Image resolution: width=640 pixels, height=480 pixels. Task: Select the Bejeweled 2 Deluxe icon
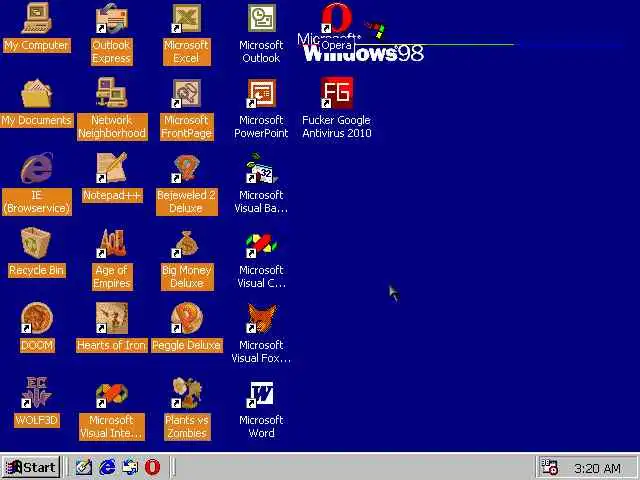187,168
